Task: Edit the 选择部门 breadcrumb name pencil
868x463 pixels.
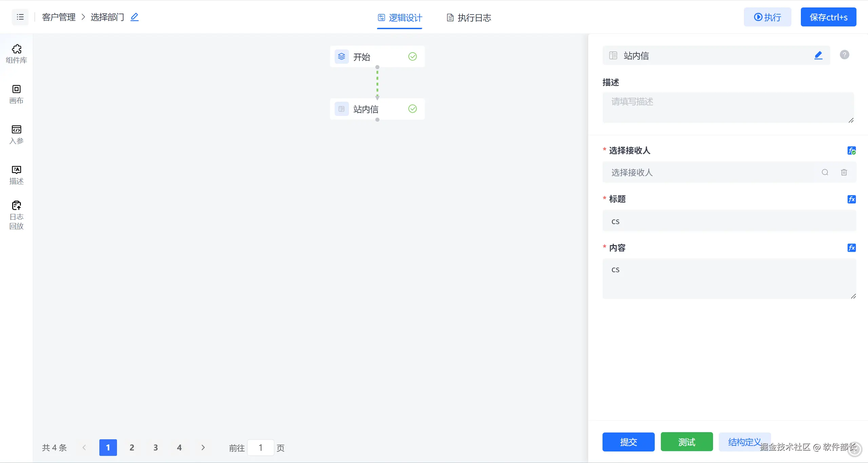Action: coord(135,17)
